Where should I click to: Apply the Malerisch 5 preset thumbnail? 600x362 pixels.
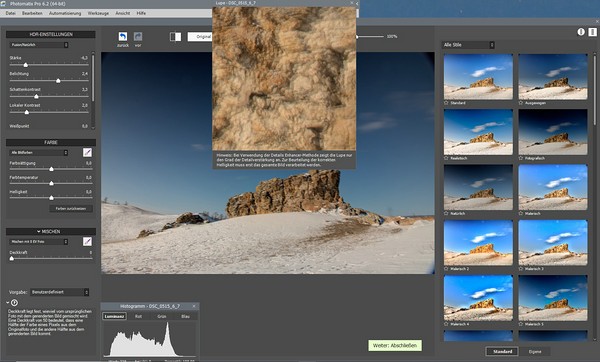(553, 298)
